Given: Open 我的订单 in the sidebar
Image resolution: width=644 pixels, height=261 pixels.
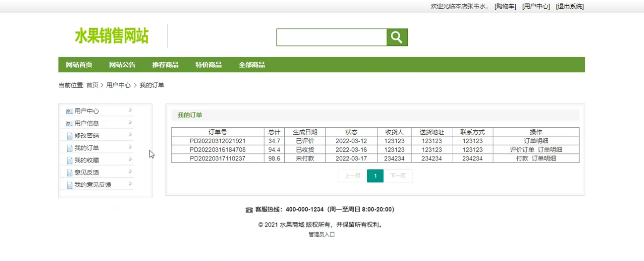Looking at the screenshot, I should pos(87,148).
